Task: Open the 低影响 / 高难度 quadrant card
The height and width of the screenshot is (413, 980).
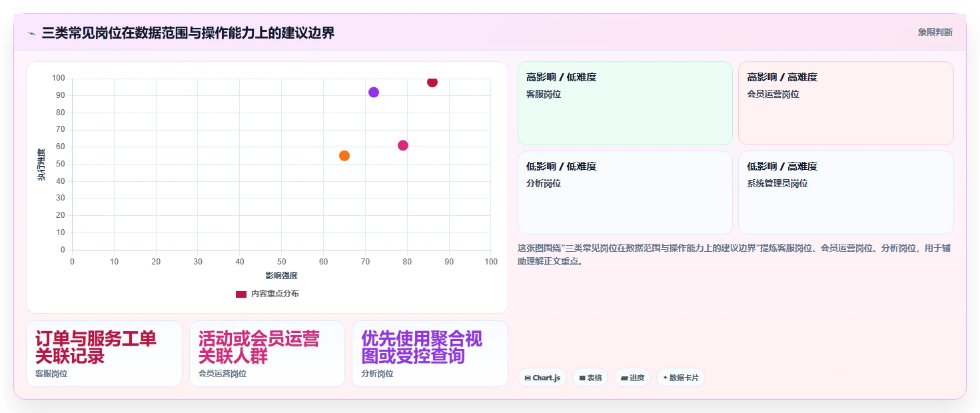Action: (x=846, y=193)
